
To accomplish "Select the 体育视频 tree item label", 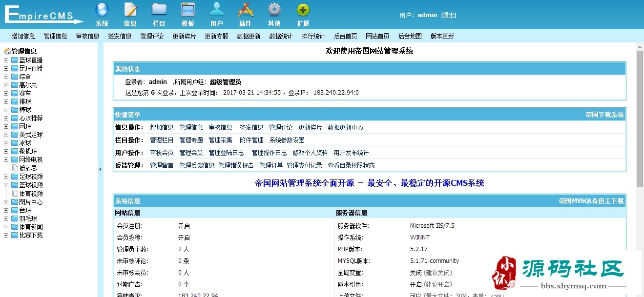I will tap(31, 193).
